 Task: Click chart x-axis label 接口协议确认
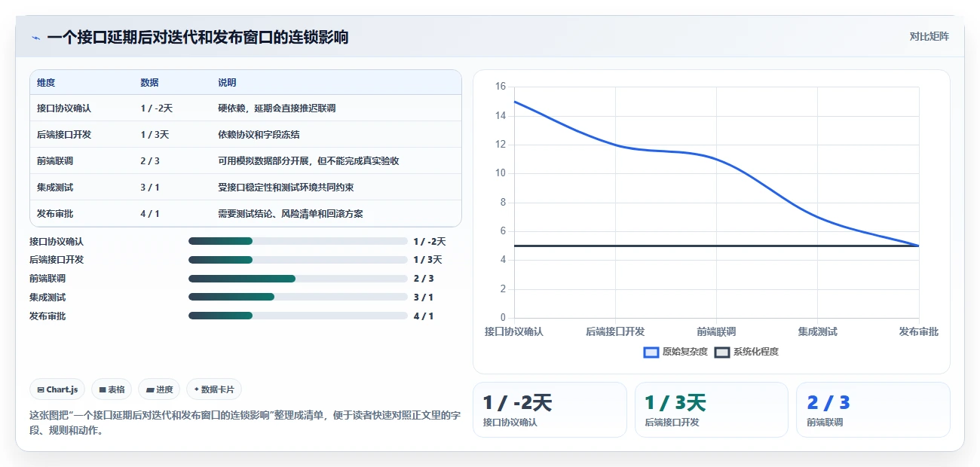(514, 331)
